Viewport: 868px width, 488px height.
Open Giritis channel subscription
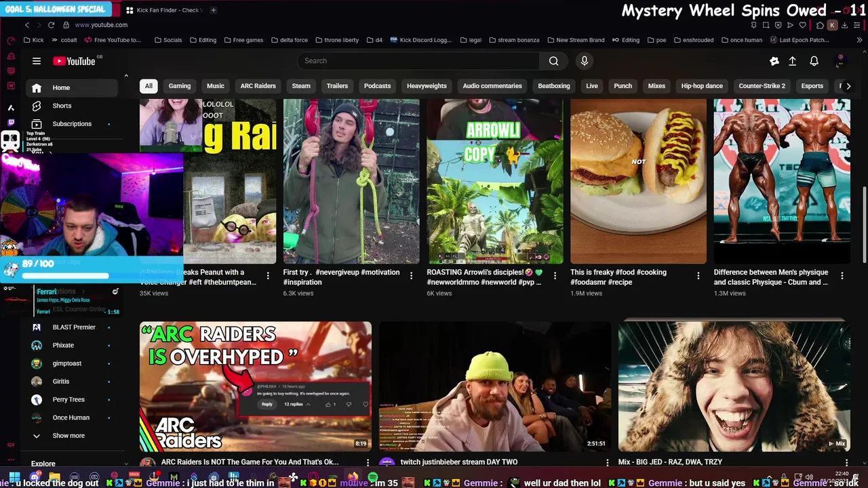pyautogui.click(x=72, y=382)
